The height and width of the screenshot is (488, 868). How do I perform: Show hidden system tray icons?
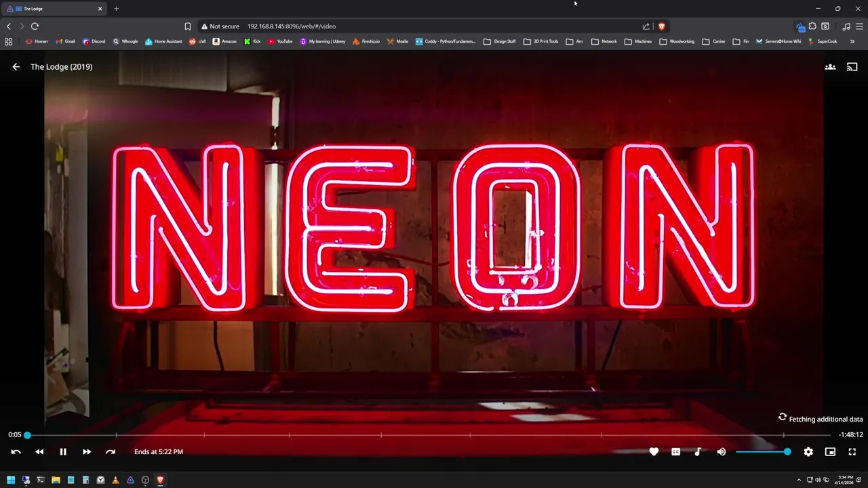tap(800, 480)
